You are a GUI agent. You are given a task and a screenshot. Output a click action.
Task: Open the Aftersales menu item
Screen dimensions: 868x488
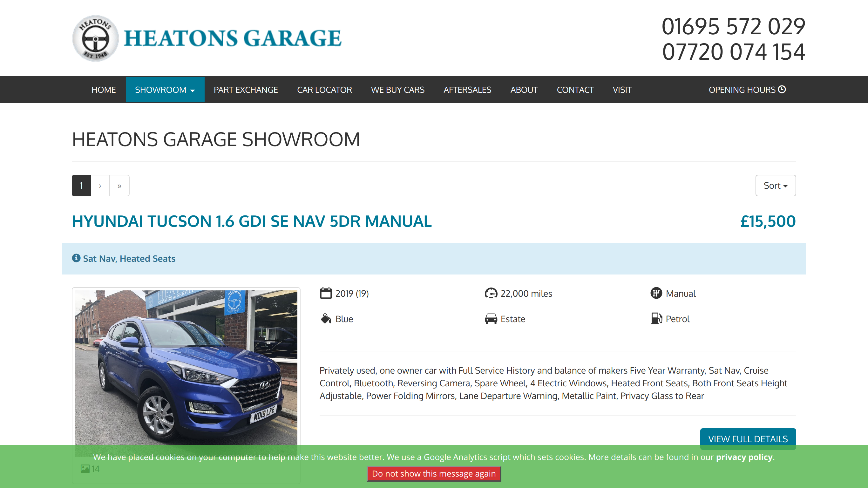[x=467, y=90]
